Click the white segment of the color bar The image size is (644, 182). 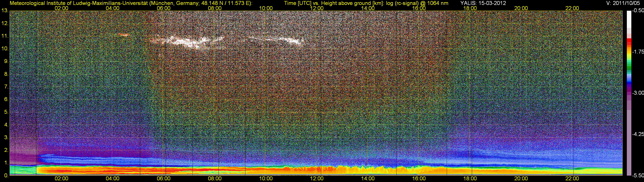(629, 19)
